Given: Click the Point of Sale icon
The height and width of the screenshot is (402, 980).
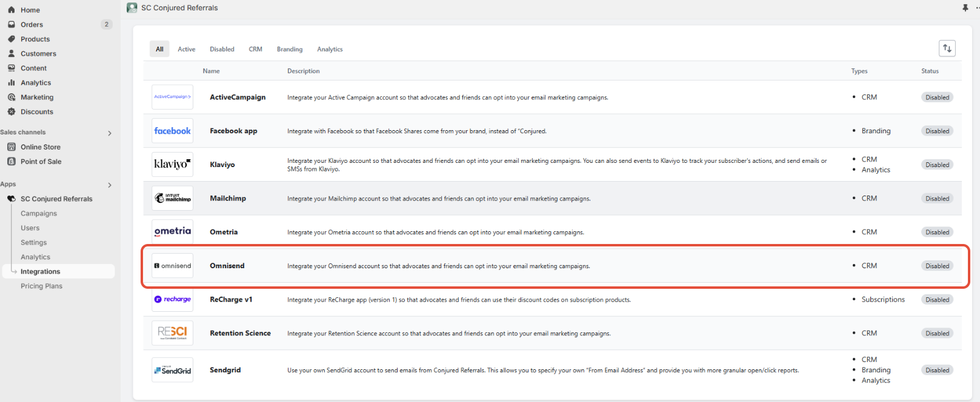Looking at the screenshot, I should pos(11,161).
